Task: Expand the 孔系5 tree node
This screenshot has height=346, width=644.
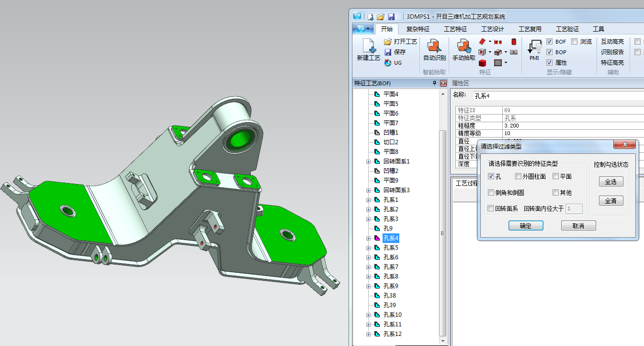Action: 368,247
